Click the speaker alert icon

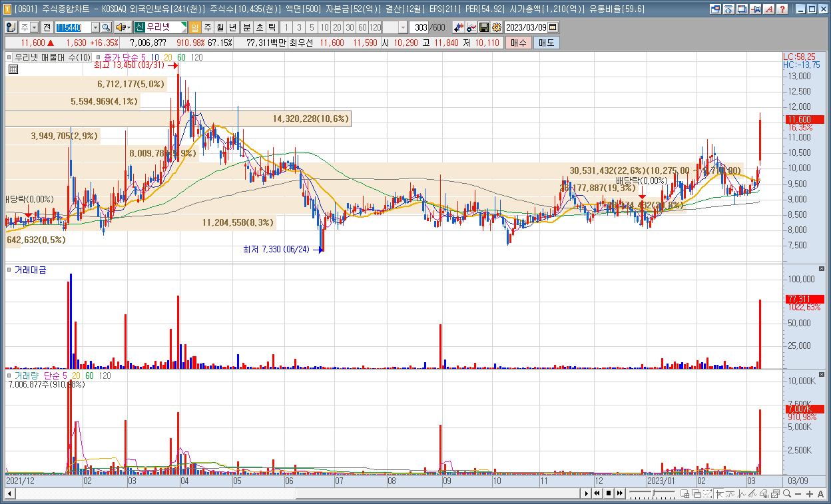click(x=120, y=27)
